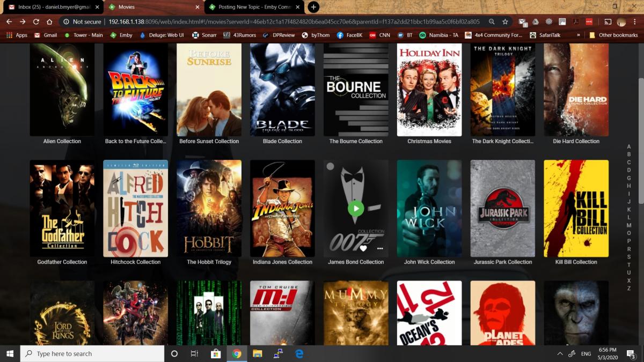
Task: Open the 43Rumors bookmark
Action: (x=240, y=35)
